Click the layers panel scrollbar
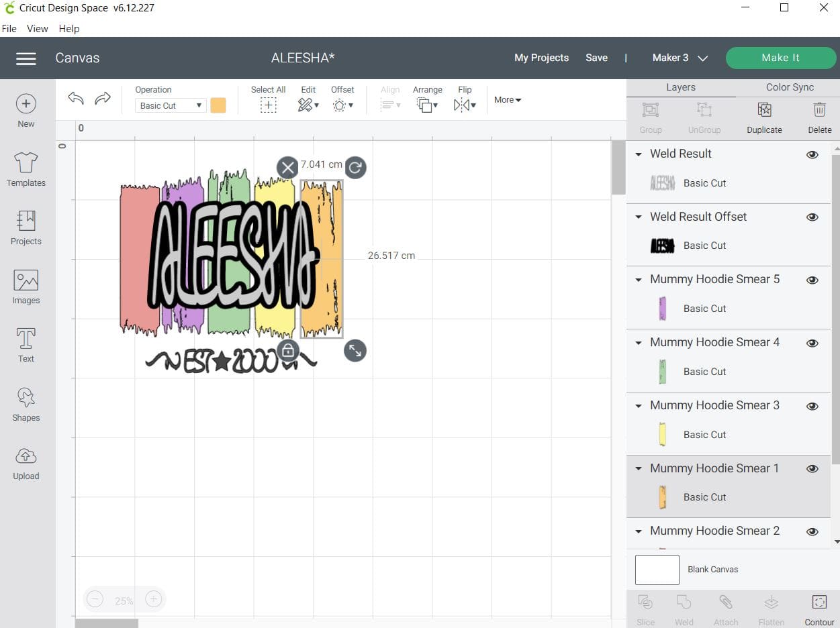840x628 pixels. click(836, 309)
